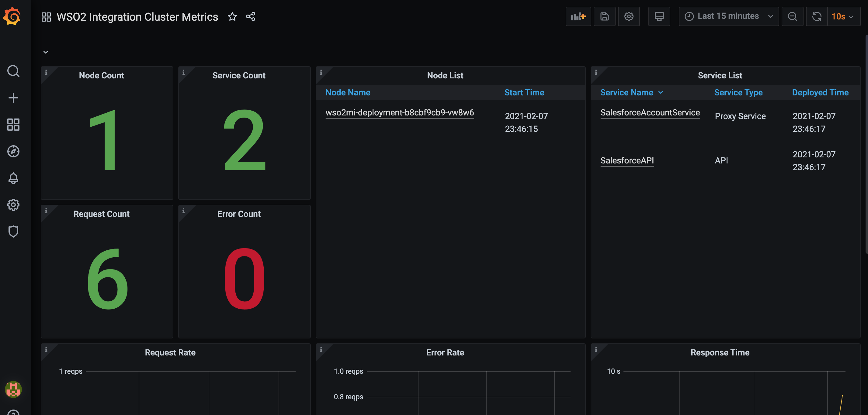Add a new panel to the dashboard
This screenshot has height=415, width=868.
578,16
